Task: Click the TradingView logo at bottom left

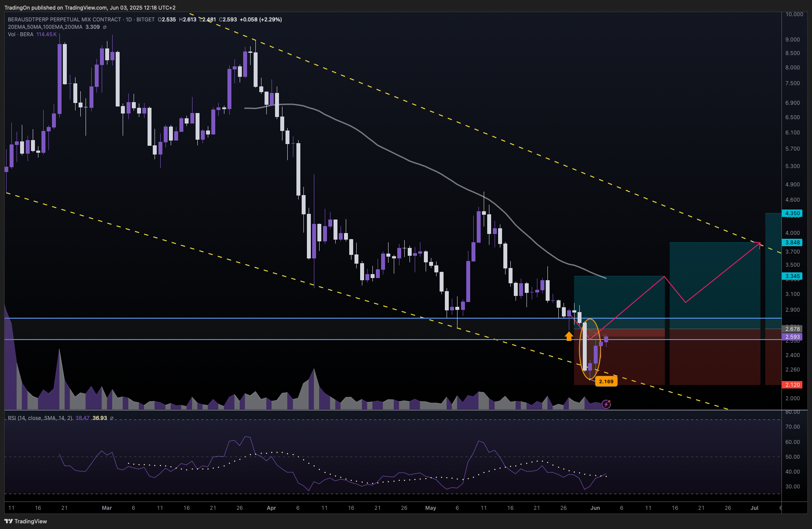Action: [26, 521]
